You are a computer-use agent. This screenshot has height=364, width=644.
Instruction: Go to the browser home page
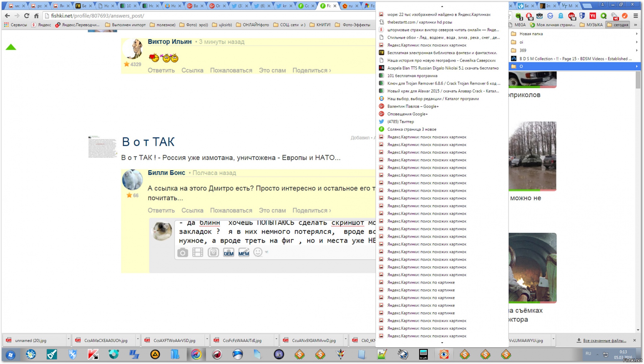pyautogui.click(x=36, y=16)
